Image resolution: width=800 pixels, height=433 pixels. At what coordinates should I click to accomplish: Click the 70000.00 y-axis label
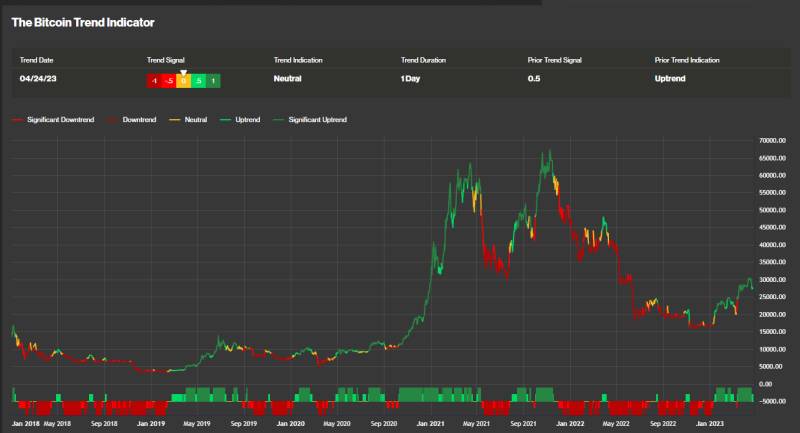pos(772,141)
